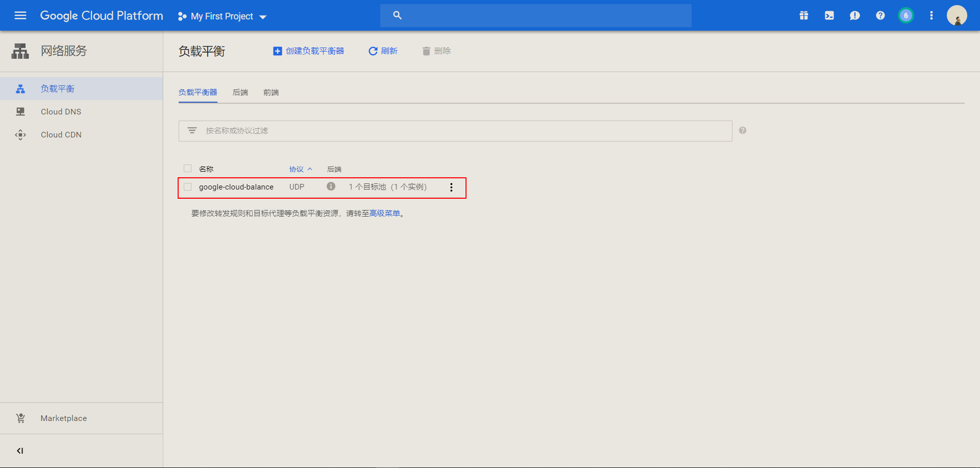Open the send feedback icon
Viewport: 980px width, 468px height.
pos(855,15)
